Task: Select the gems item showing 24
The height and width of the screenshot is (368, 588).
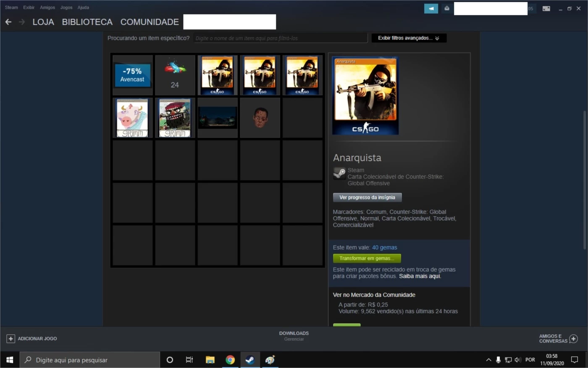Action: [175, 75]
